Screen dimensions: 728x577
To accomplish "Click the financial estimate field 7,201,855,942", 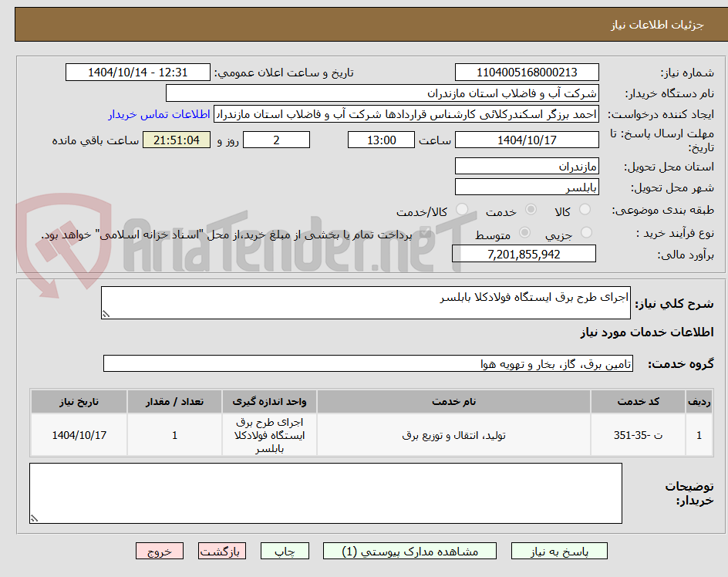I will pyautogui.click(x=524, y=254).
